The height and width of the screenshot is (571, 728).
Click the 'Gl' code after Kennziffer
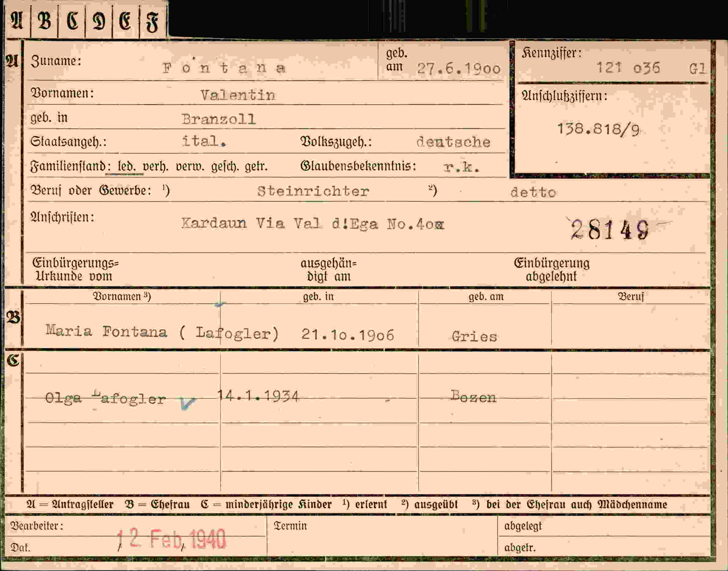pos(697,68)
